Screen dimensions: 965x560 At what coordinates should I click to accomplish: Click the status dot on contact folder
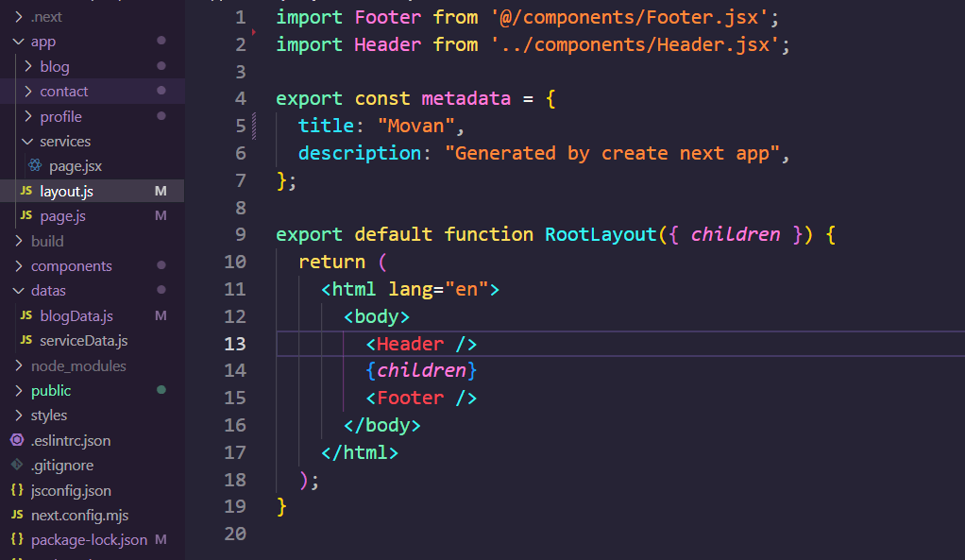tap(161, 91)
